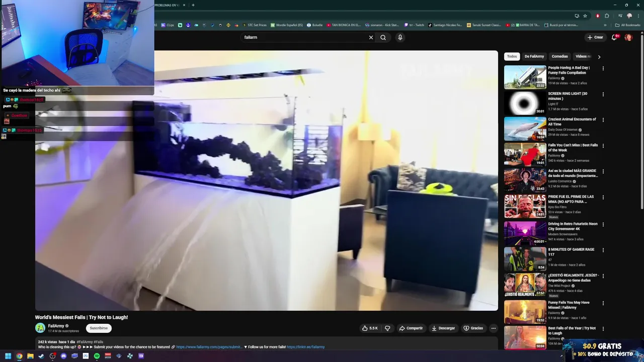Open File Explorer from the taskbar
The image size is (644, 362).
30,356
